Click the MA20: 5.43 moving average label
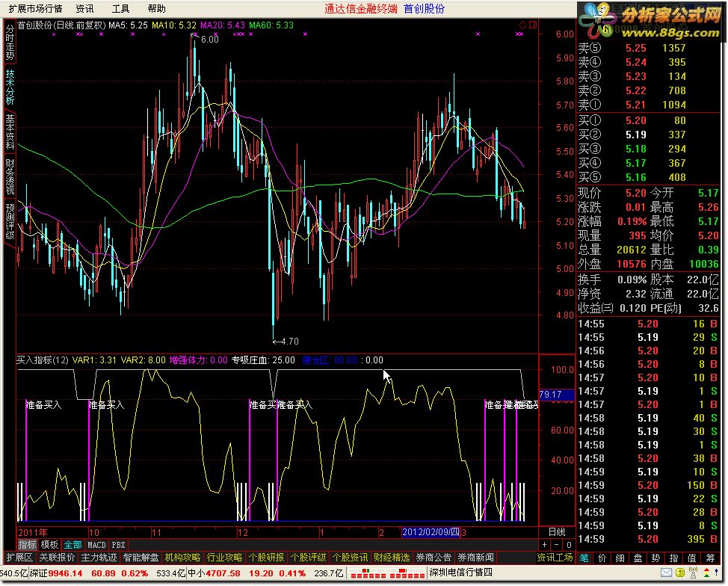This screenshot has height=586, width=728. [x=223, y=25]
